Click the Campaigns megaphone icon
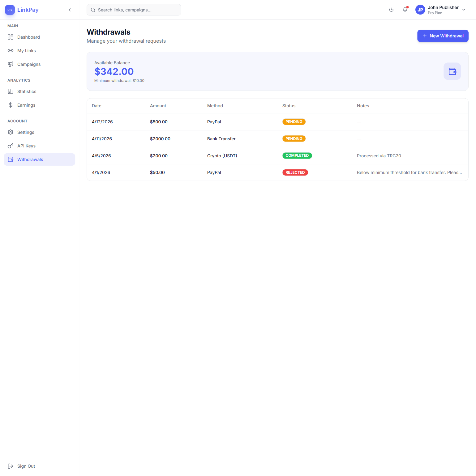This screenshot has height=476, width=476. point(11,64)
